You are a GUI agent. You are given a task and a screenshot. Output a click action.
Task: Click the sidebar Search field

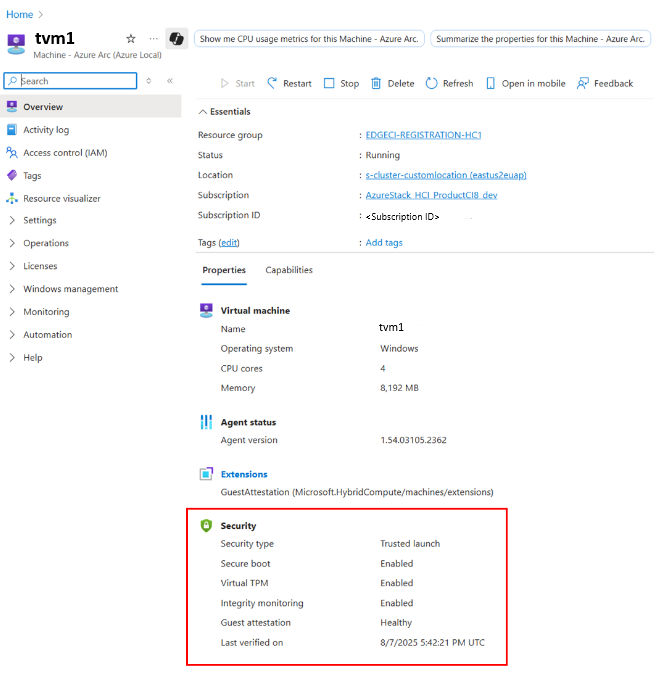click(76, 81)
